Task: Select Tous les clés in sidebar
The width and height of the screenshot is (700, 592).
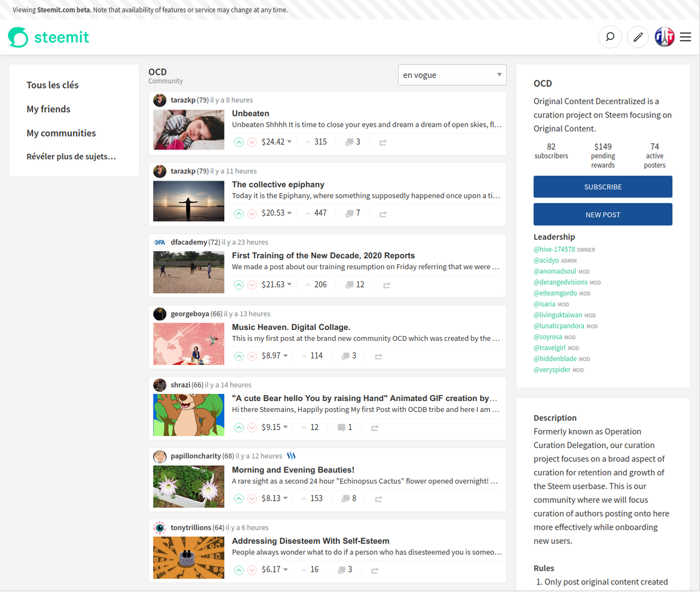Action: [x=52, y=85]
